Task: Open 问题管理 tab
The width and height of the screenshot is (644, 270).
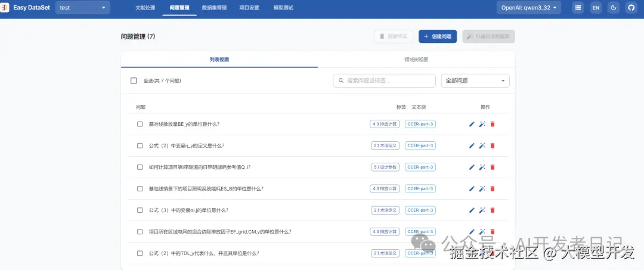Action: pos(179,7)
